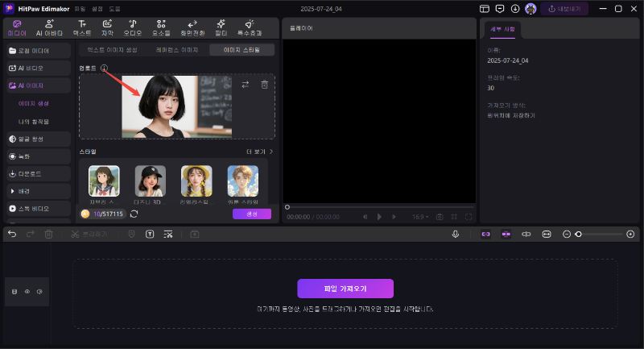Select image generation sub-item under AI Image

(34, 104)
